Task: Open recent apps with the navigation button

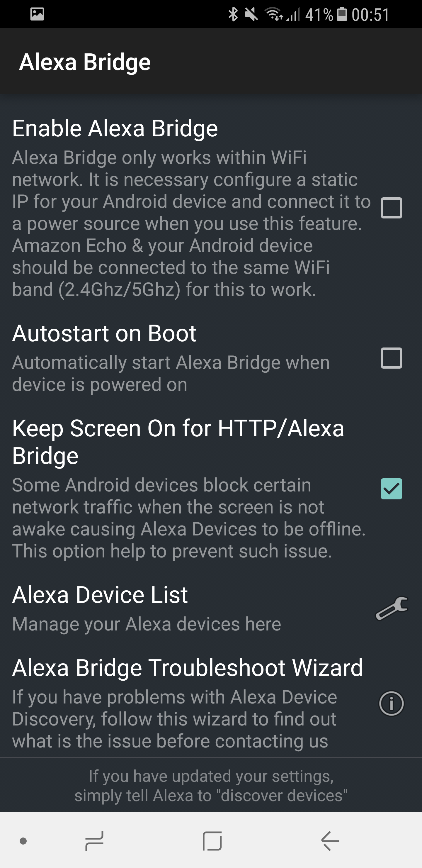Action: [95, 841]
